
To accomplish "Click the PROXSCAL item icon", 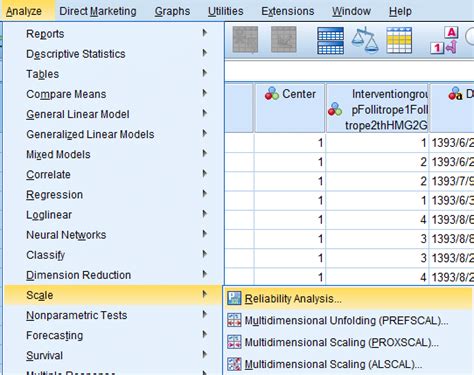I will click(234, 342).
